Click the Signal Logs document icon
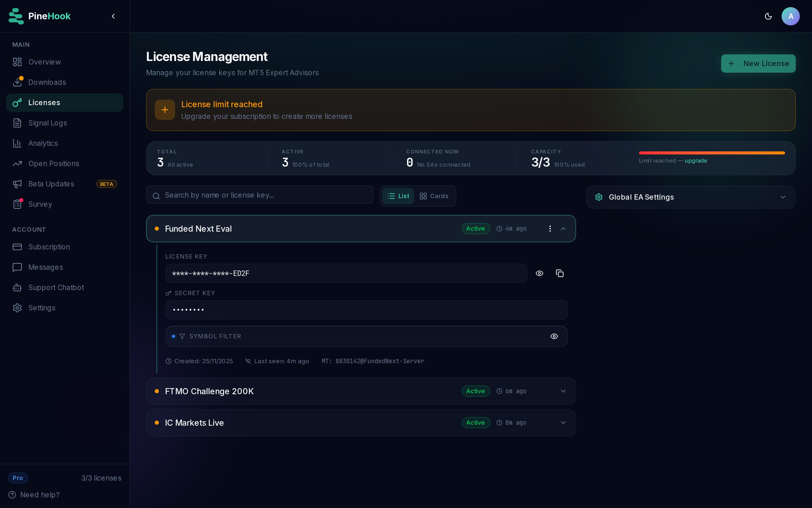The width and height of the screenshot is (812, 508). point(17,123)
